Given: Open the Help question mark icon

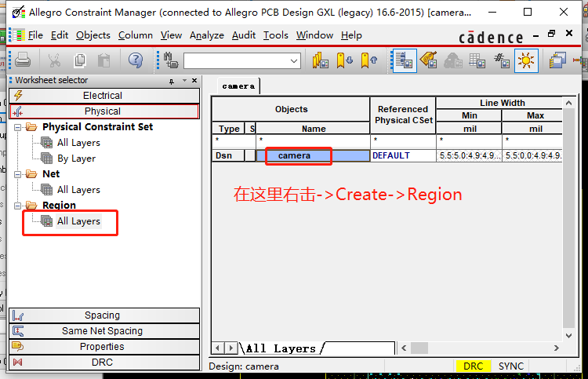Looking at the screenshot, I should (136, 60).
